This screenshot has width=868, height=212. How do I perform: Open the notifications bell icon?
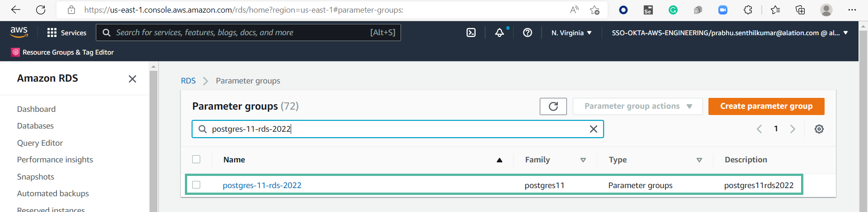pyautogui.click(x=500, y=32)
